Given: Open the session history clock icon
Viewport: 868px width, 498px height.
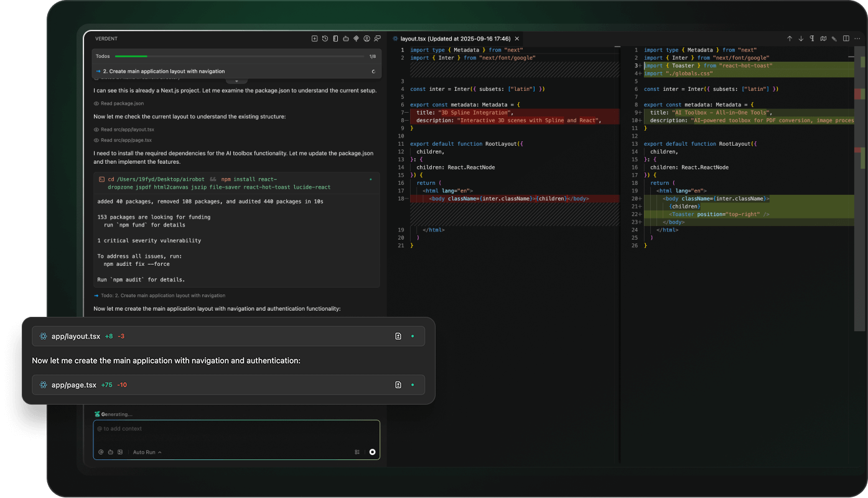Looking at the screenshot, I should 325,39.
